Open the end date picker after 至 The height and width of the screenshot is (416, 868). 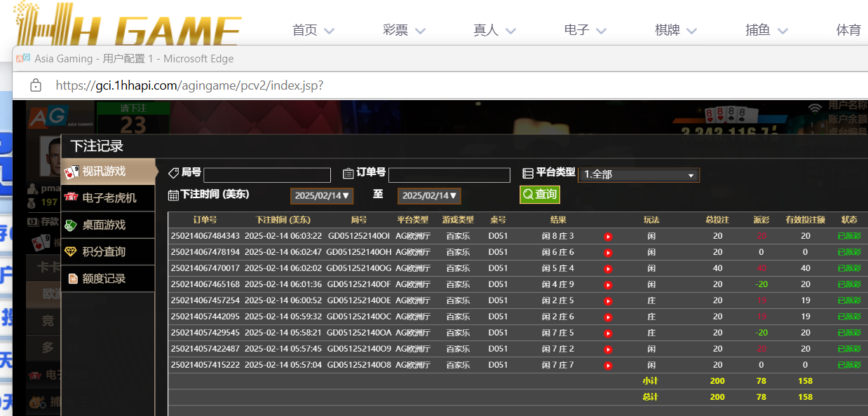point(429,196)
